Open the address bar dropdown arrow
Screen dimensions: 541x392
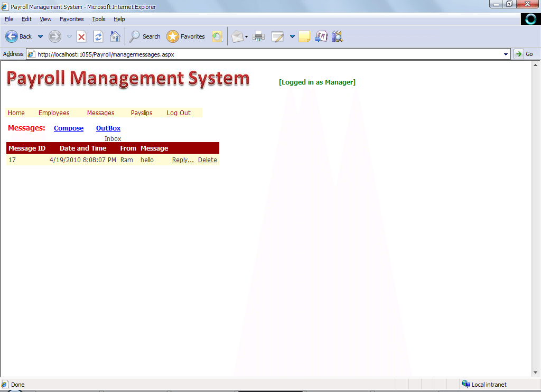(x=506, y=54)
